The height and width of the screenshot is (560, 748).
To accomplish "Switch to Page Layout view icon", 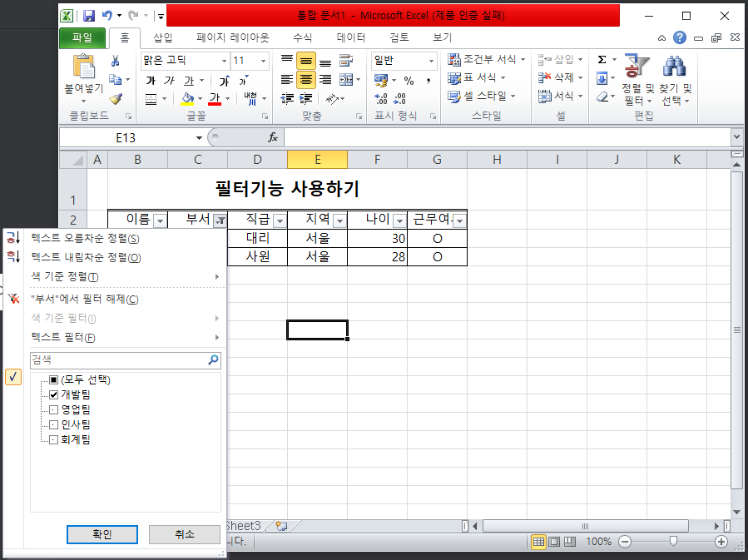I will [554, 542].
